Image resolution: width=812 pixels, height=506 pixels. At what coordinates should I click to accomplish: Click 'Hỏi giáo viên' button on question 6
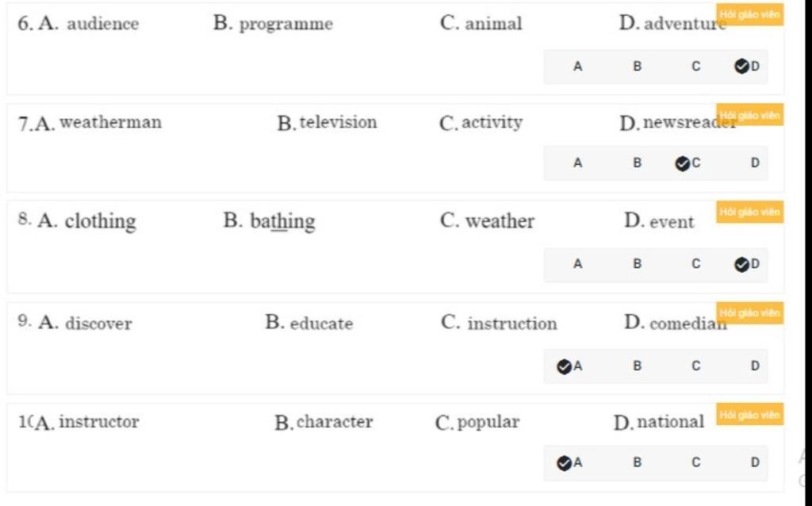point(750,14)
